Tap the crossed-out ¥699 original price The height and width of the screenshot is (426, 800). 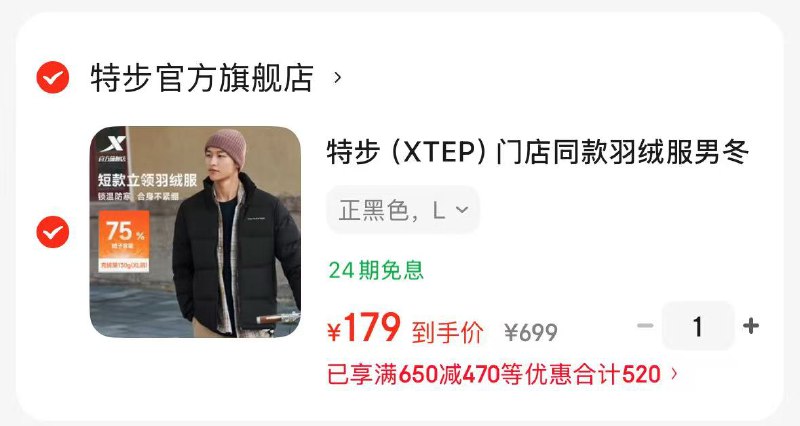coord(531,333)
